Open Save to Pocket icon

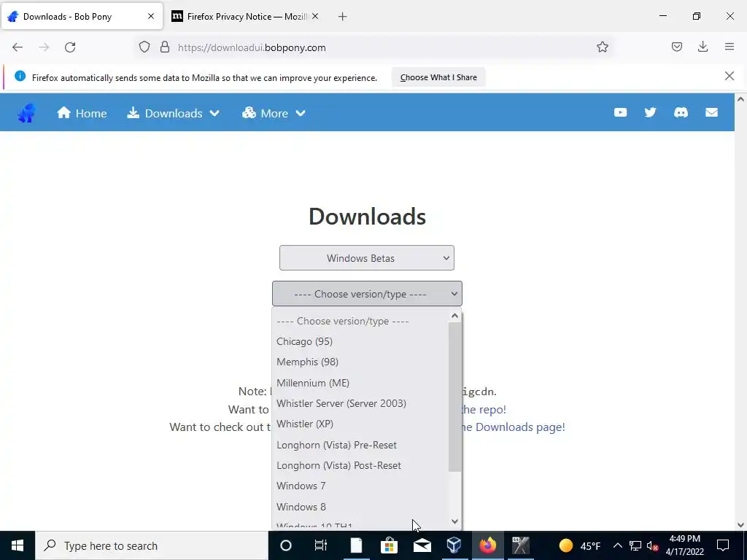pyautogui.click(x=676, y=47)
